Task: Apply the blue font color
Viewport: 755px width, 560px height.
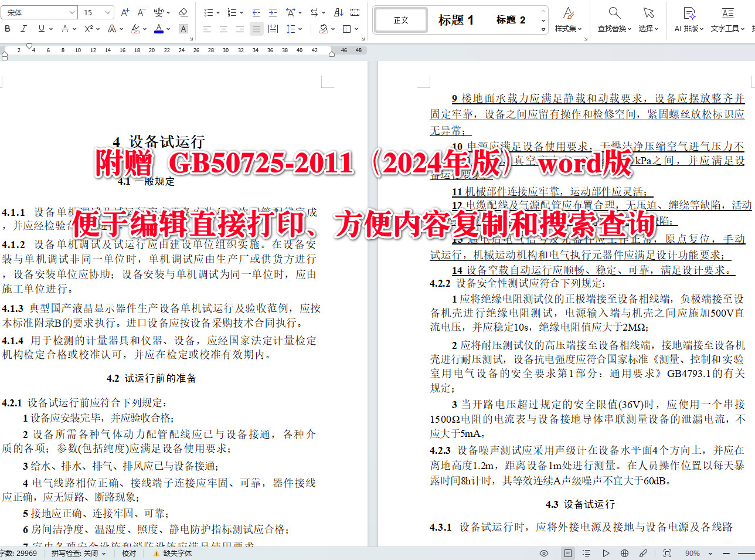Action: tap(158, 29)
